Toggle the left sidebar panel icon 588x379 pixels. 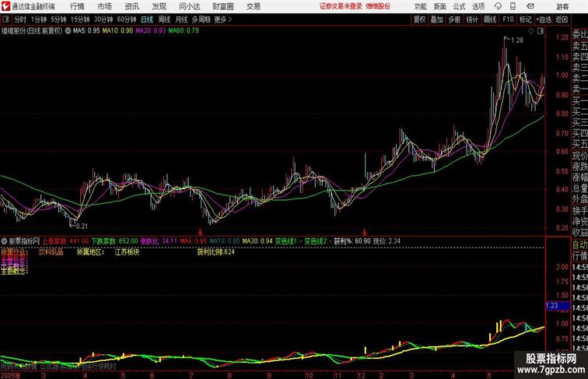tap(5, 19)
